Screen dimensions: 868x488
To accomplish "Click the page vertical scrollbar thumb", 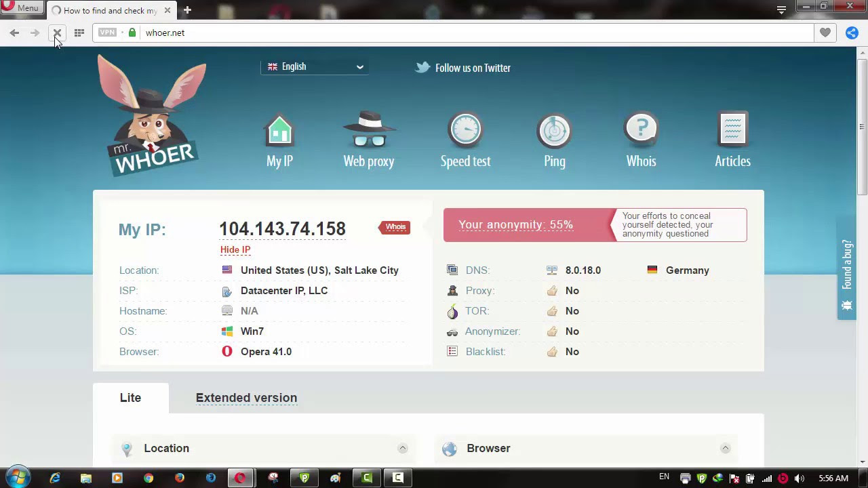I will coord(862,125).
